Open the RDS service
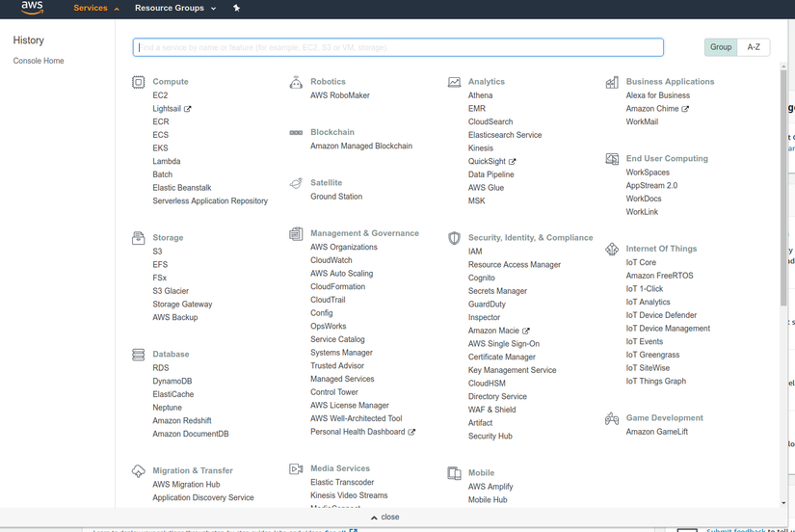This screenshot has height=532, width=795. click(x=161, y=368)
